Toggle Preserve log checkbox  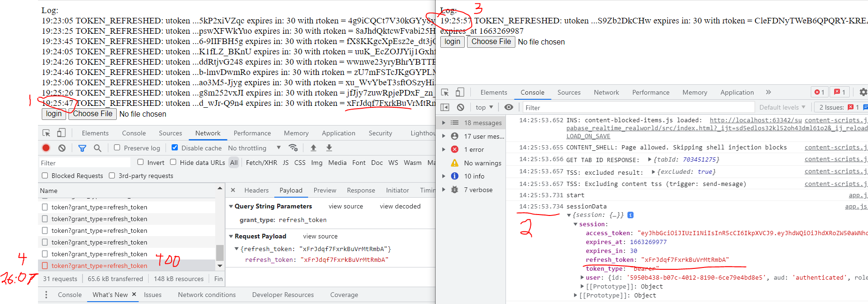[117, 148]
